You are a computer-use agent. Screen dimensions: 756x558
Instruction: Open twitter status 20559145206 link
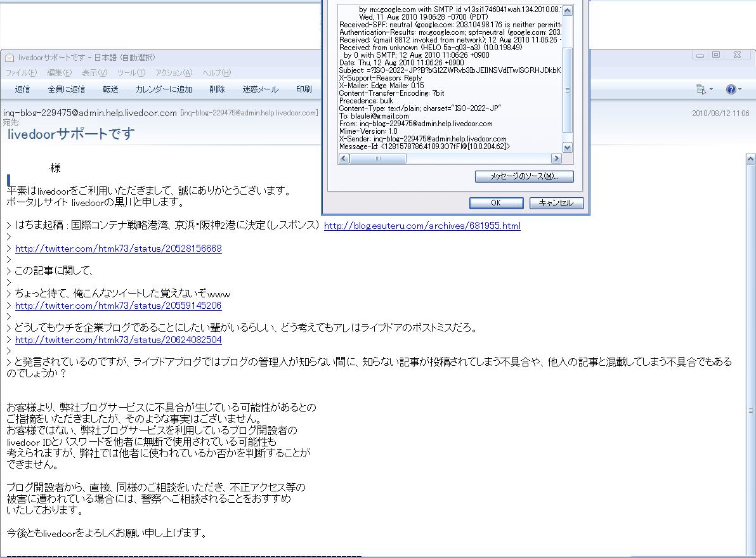pos(118,306)
